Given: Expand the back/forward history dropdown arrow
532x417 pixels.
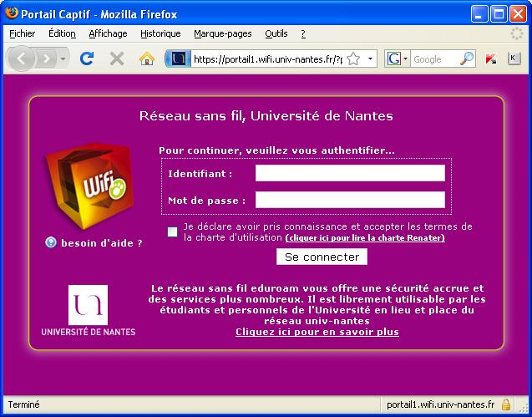Looking at the screenshot, I should click(63, 58).
